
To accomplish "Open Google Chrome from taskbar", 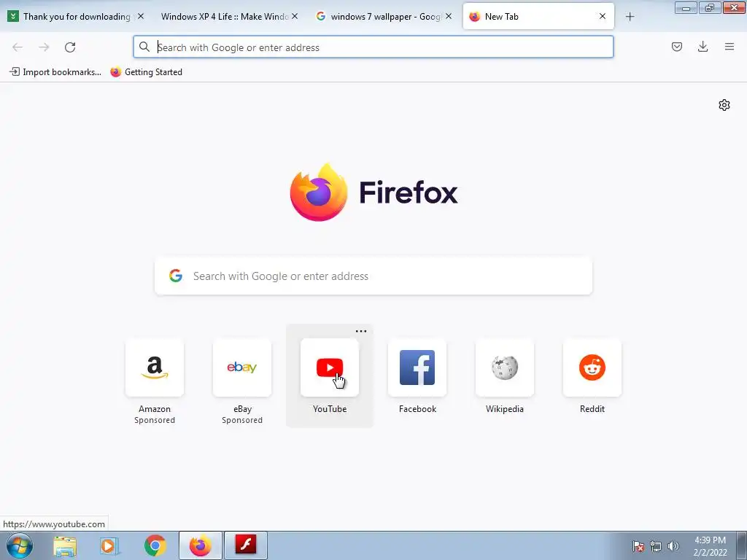I will tap(155, 545).
